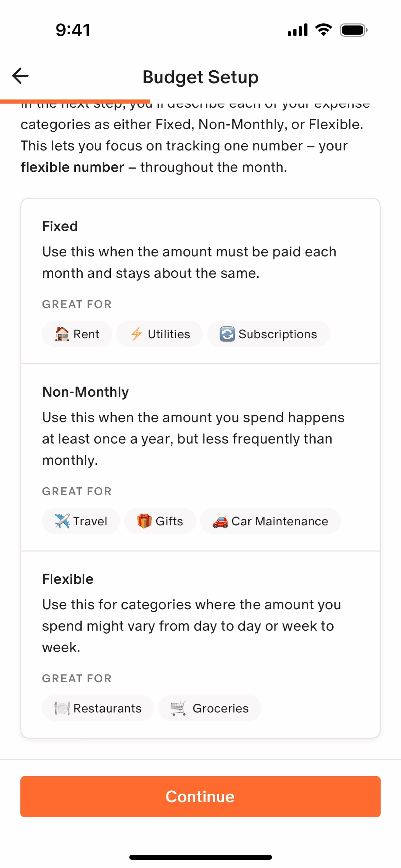
Task: Tap the battery icon in status bar
Action: (353, 30)
